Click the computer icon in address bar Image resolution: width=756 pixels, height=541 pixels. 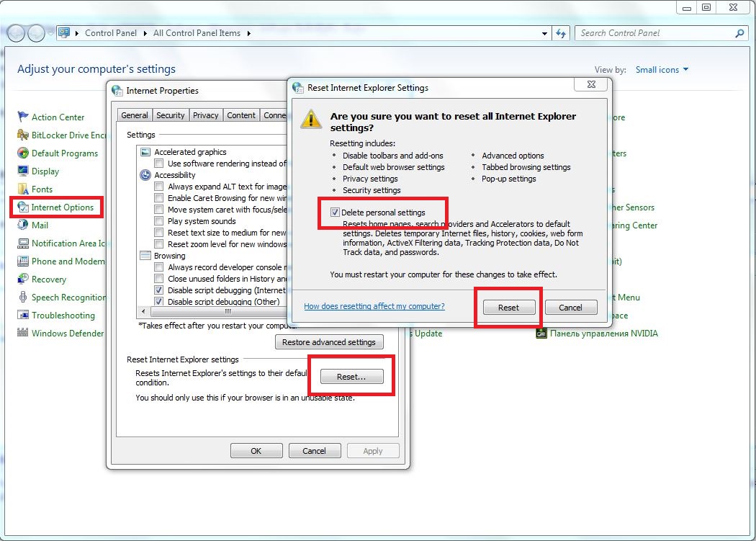point(63,33)
